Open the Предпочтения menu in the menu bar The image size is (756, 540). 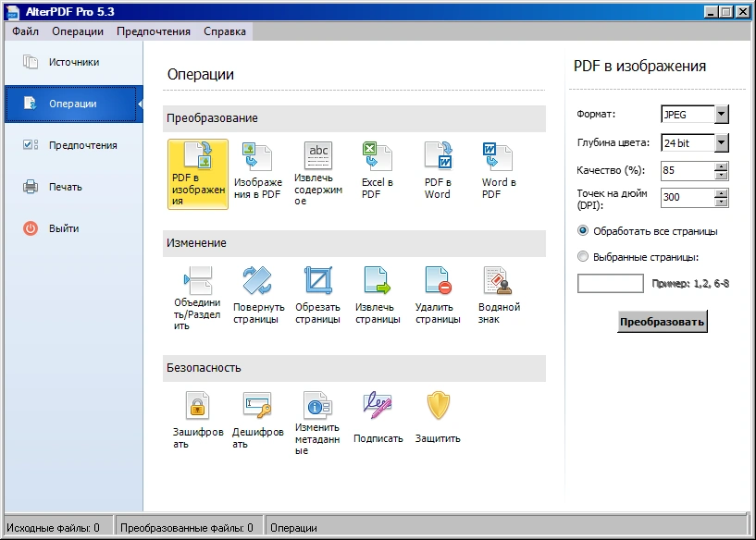click(154, 31)
